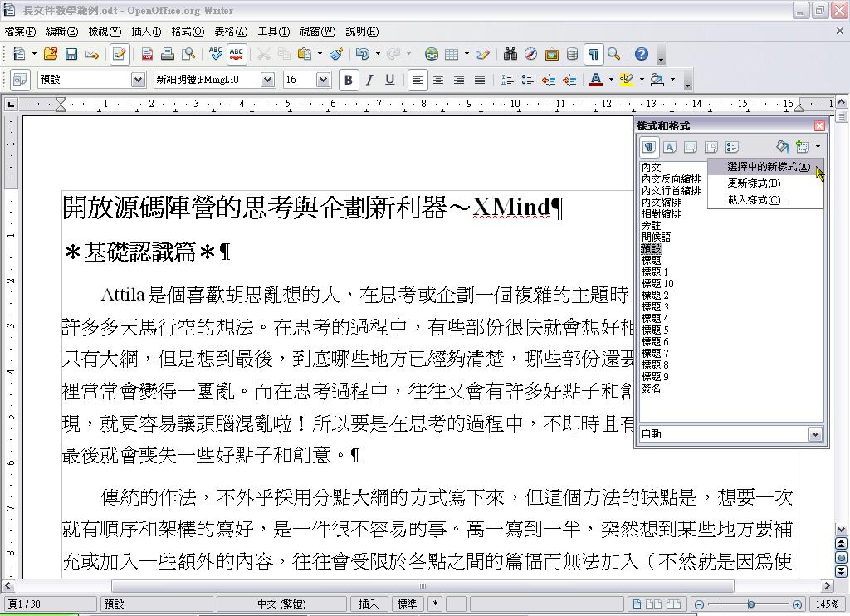Export directly as PDF icon
Viewport: 850px width, 616px height.
pos(147,54)
